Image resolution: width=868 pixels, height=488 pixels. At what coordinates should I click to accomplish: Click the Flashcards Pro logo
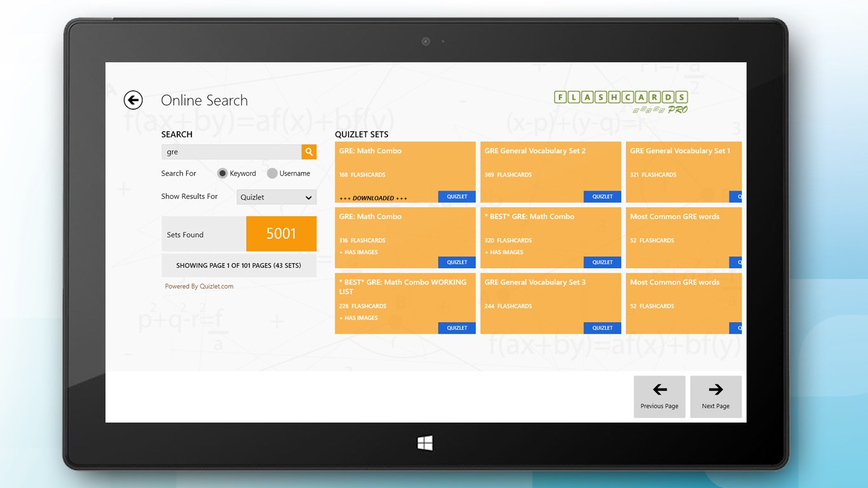(x=620, y=102)
